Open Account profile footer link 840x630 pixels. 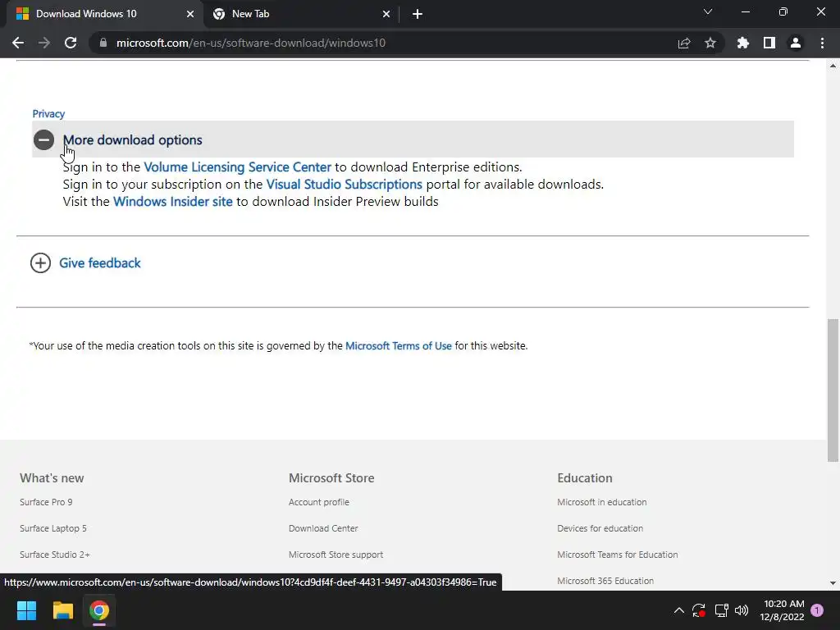tap(319, 502)
